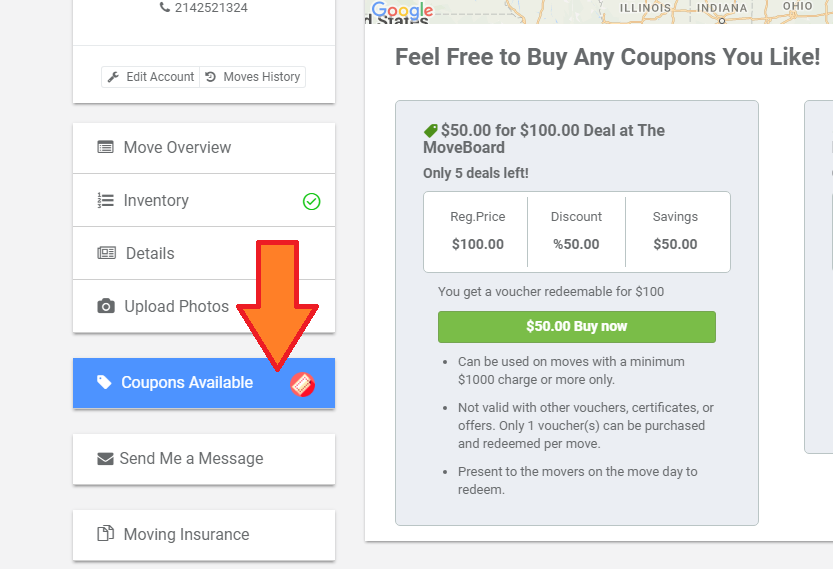The image size is (833, 569).
Task: Click the numbered list icon beside Inventory
Action: click(105, 200)
